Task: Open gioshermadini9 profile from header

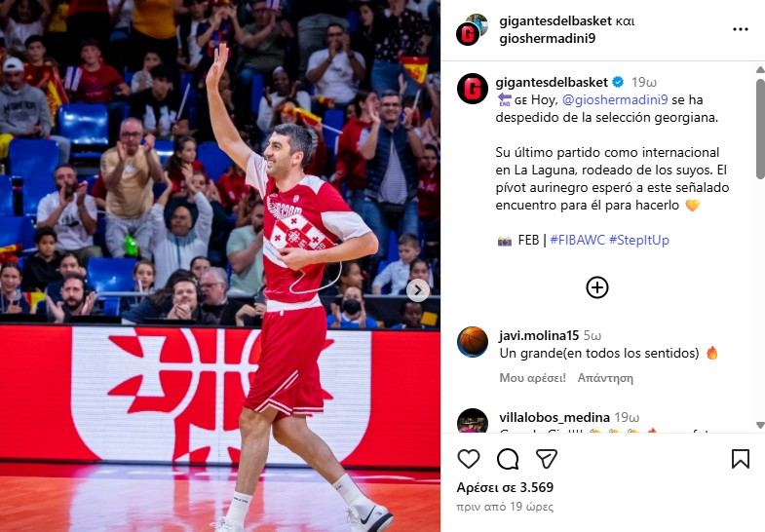Action: (x=547, y=39)
